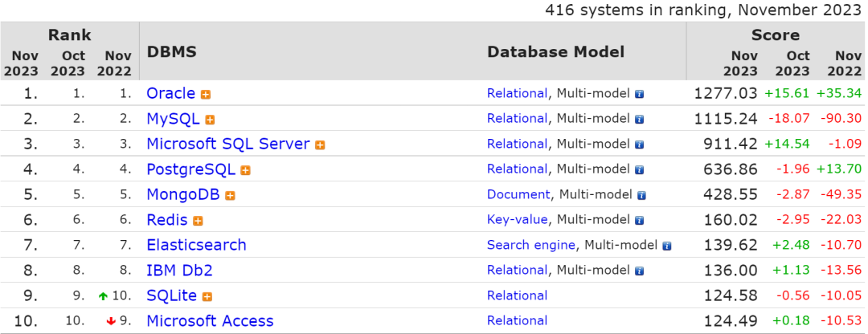This screenshot has width=868, height=334.
Task: Click the IBM Db2 link
Action: (179, 271)
